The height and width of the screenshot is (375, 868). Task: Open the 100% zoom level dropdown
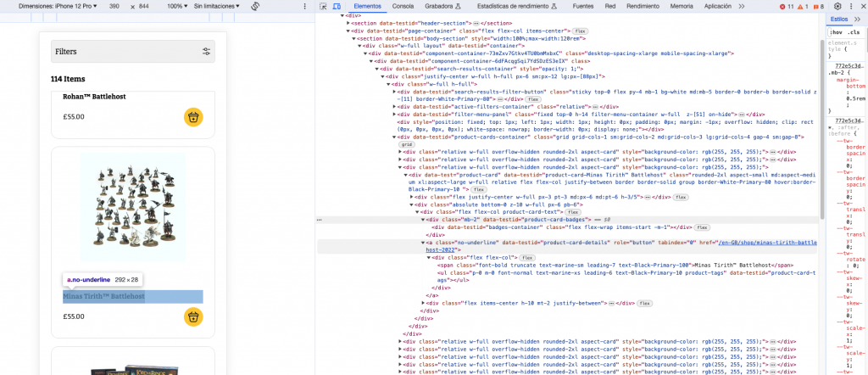(x=175, y=6)
